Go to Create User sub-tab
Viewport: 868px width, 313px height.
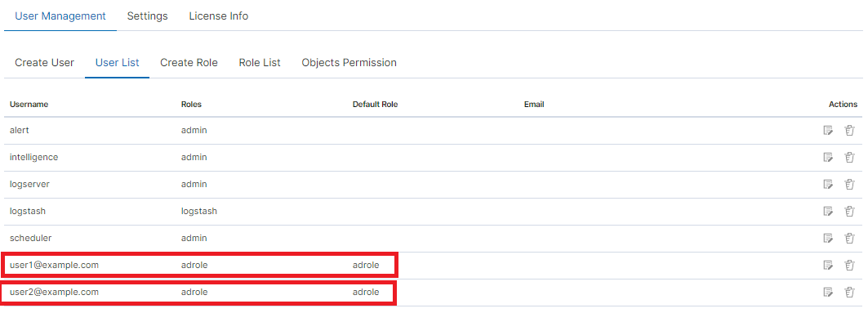tap(44, 63)
